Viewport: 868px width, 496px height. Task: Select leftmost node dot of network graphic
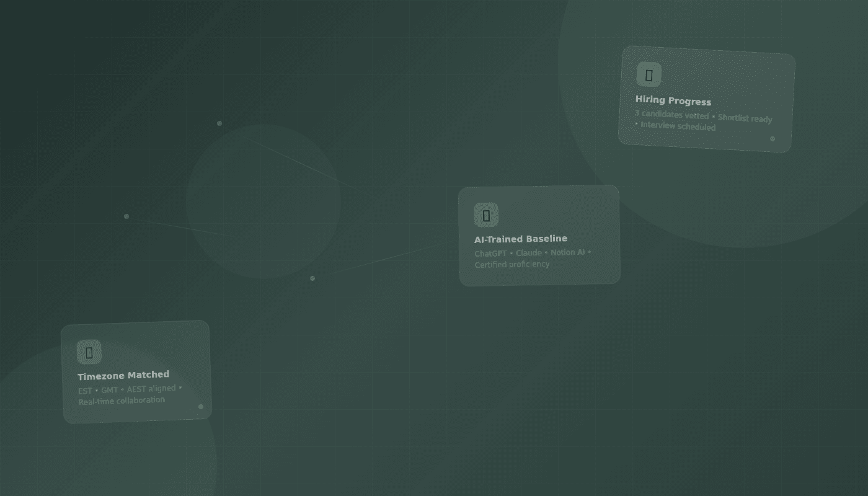tap(126, 216)
